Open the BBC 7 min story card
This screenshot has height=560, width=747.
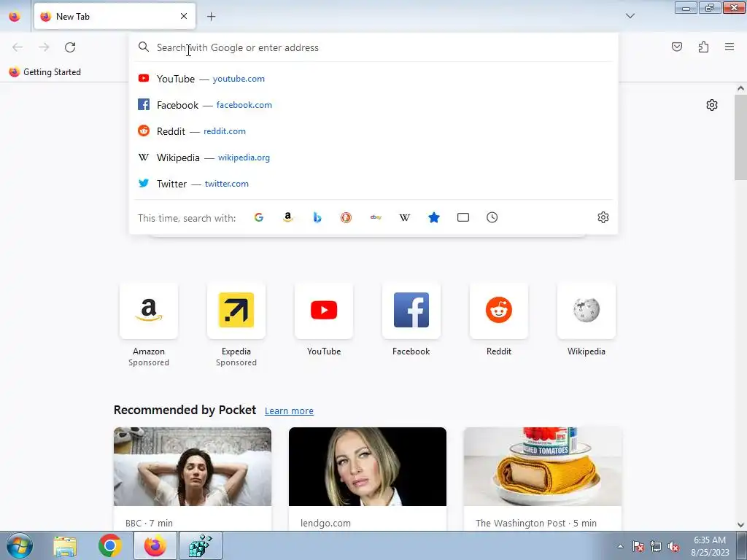193,478
